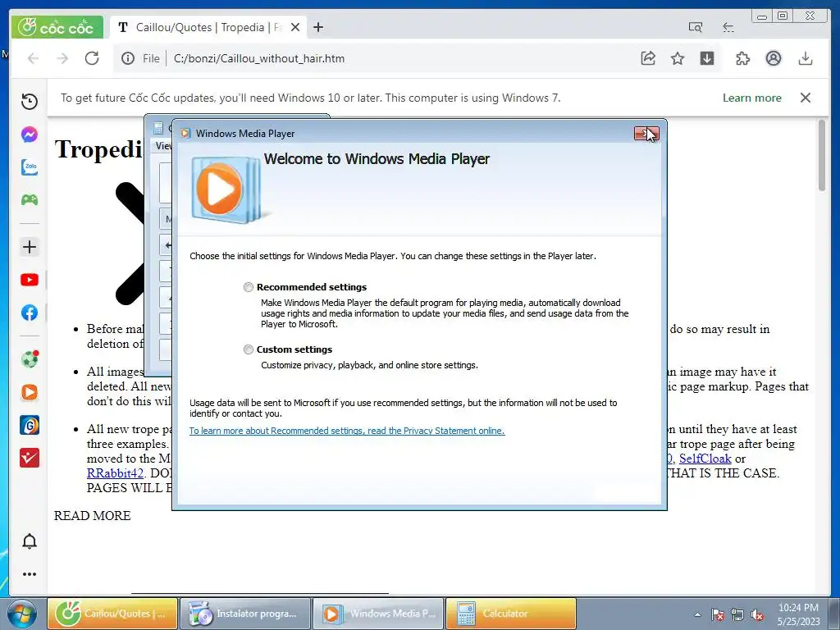
Task: Close Windows Media Player setup dialog
Action: point(646,134)
